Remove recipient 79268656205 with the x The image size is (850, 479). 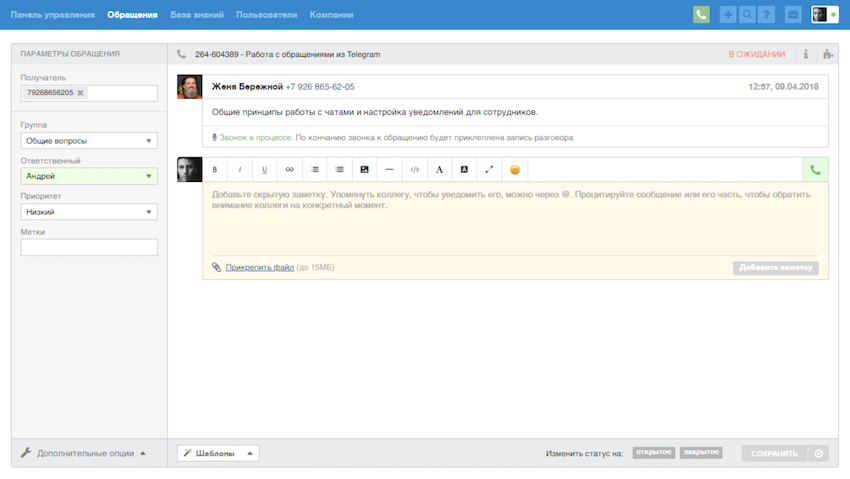[x=80, y=93]
